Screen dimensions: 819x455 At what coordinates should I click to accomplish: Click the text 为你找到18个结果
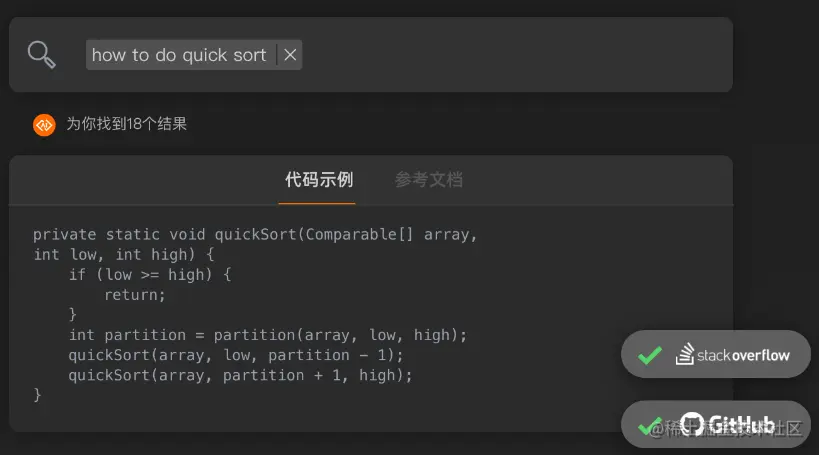click(x=126, y=124)
